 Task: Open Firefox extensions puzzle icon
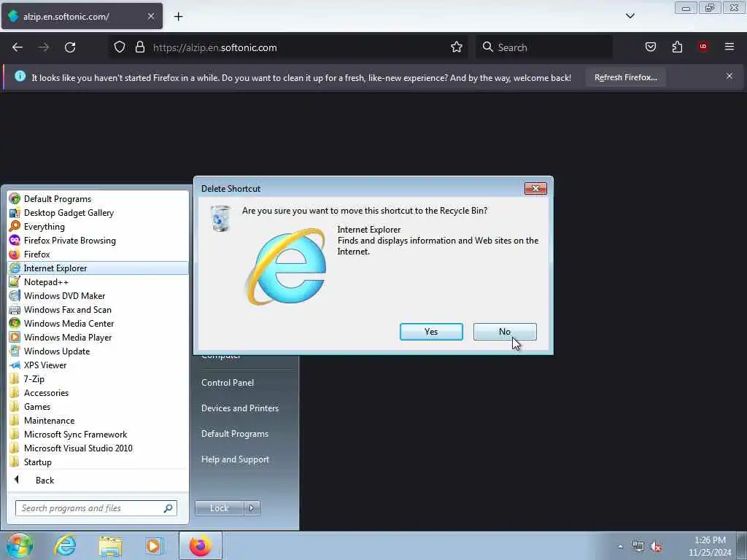point(677,47)
